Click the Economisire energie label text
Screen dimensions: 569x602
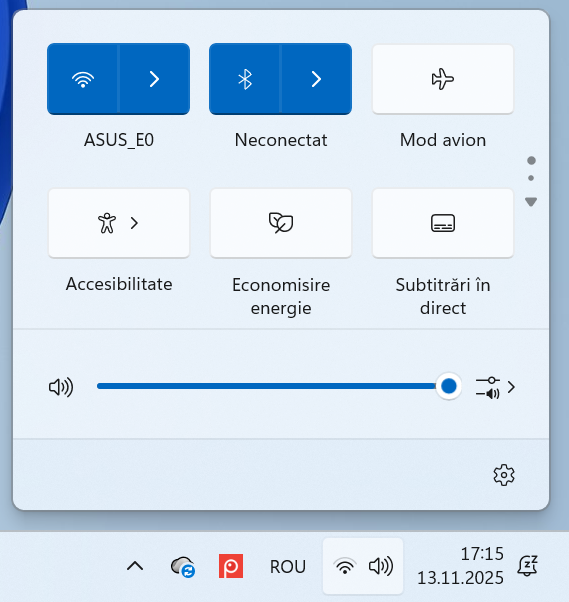pyautogui.click(x=281, y=296)
